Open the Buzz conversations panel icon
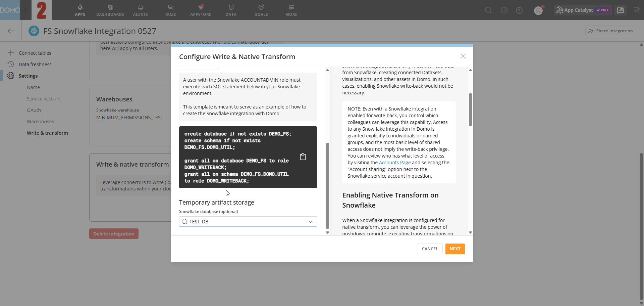Image resolution: width=644 pixels, height=306 pixels. [x=637, y=10]
